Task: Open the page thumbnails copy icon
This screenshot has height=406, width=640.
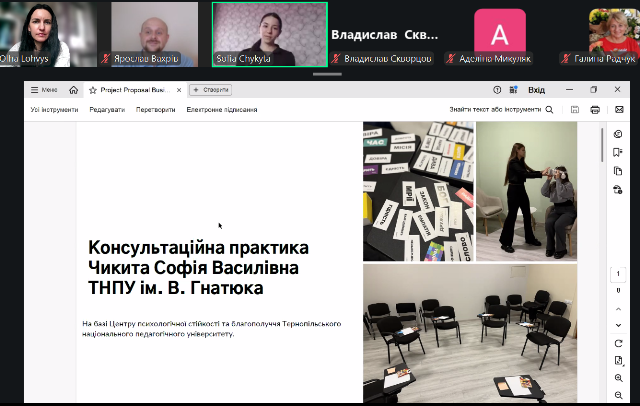Action: (618, 171)
